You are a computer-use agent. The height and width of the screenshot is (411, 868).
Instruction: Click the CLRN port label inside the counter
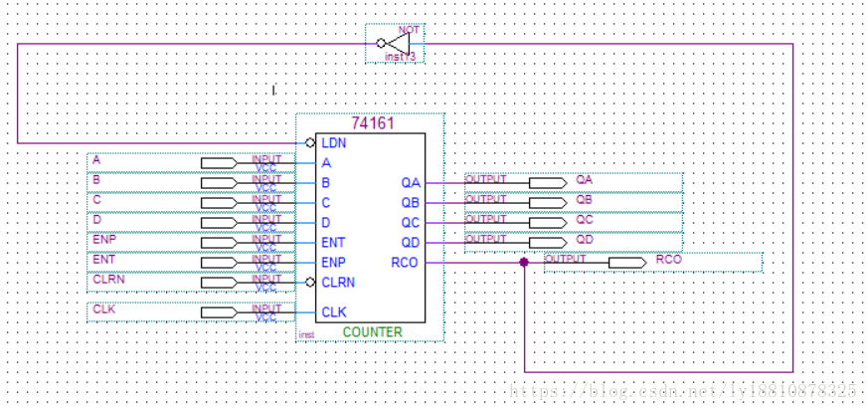coord(338,283)
